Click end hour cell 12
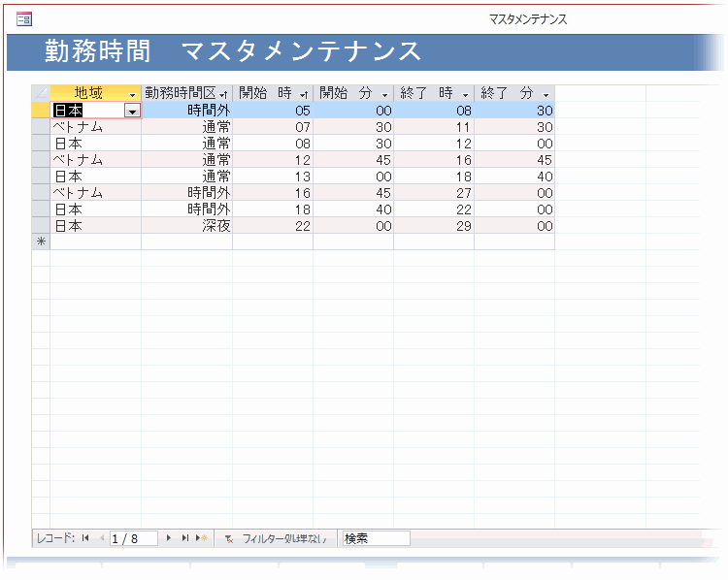This screenshot has width=728, height=580. [x=434, y=144]
